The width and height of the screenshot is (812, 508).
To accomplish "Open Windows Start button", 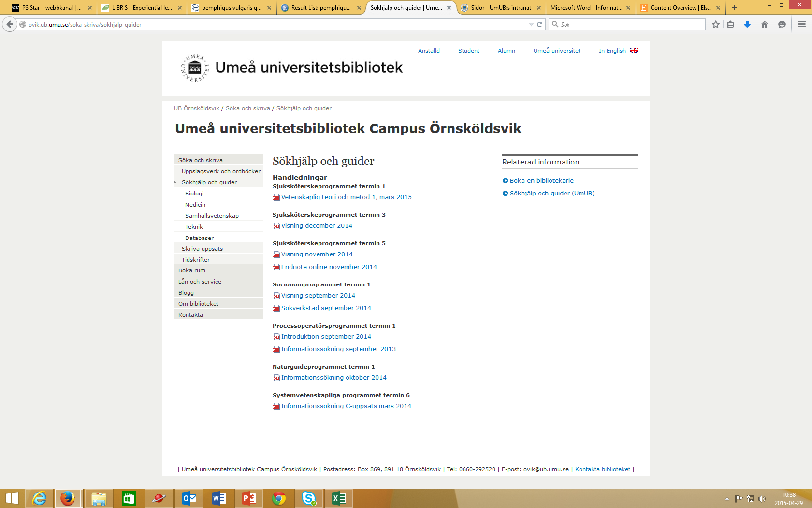I will [12, 498].
